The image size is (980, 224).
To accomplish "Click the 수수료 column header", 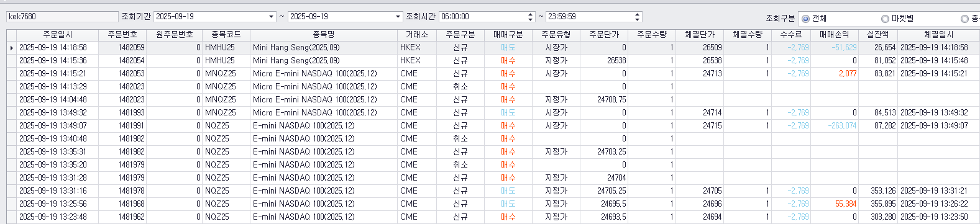I will 790,35.
